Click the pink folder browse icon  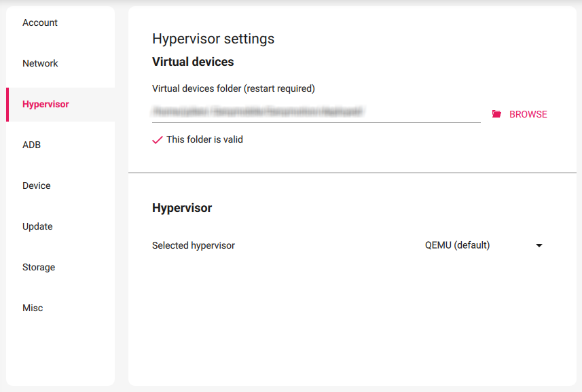(x=498, y=114)
